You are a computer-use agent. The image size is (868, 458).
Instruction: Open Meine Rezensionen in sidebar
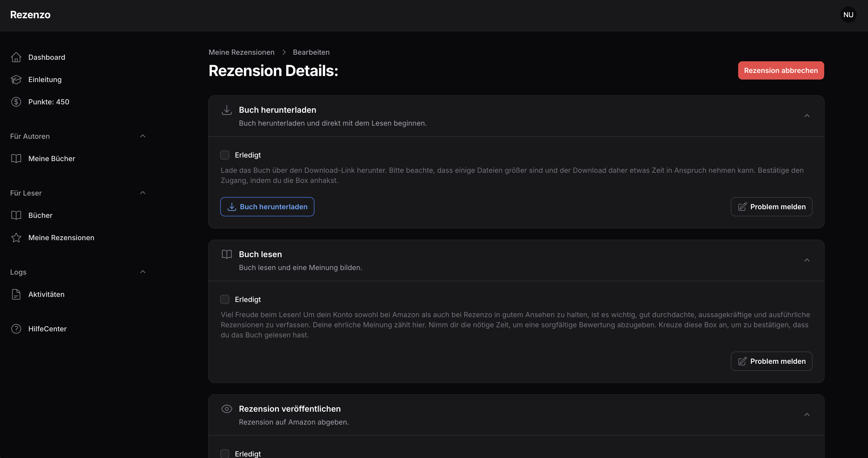[x=61, y=237]
